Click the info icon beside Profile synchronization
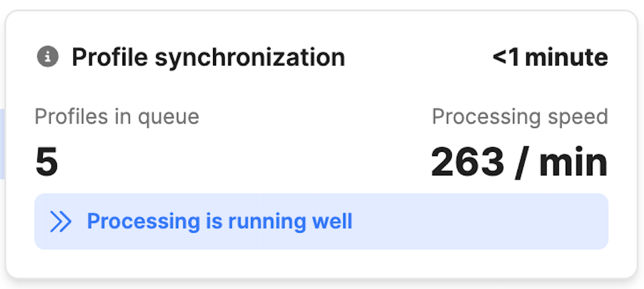The width and height of the screenshot is (644, 289). tap(48, 57)
